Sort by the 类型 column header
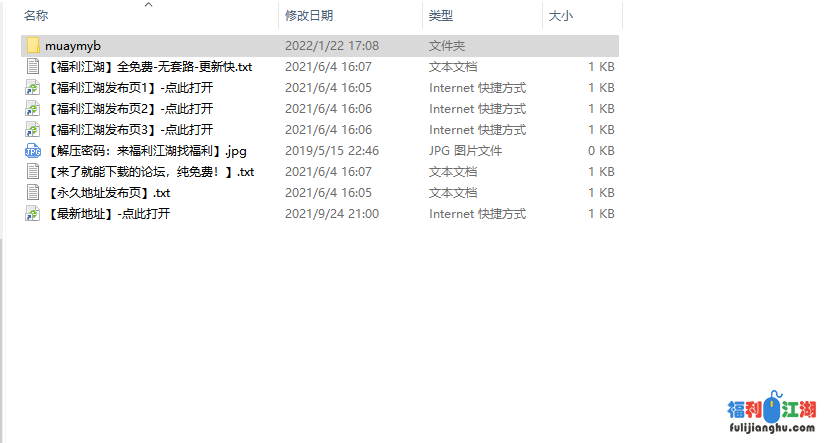The width and height of the screenshot is (827, 443). point(441,16)
